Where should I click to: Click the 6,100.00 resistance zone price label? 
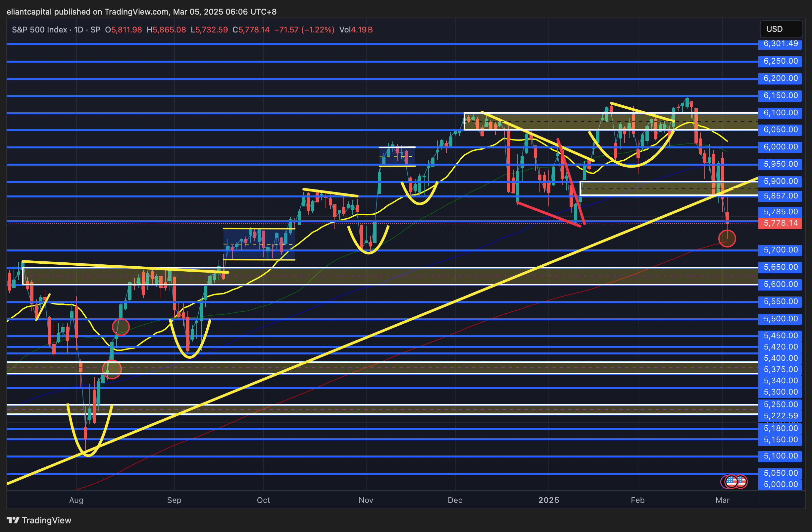[780, 113]
